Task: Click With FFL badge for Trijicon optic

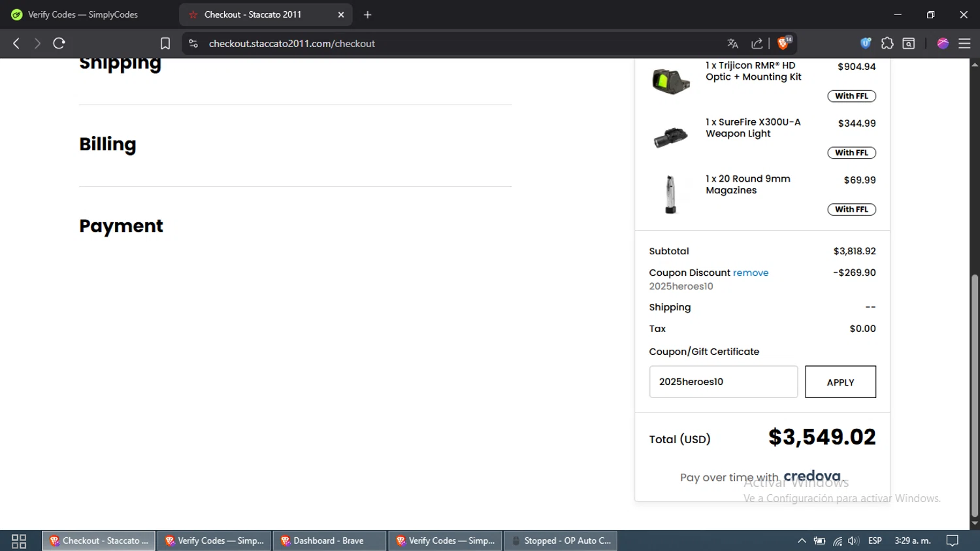Action: tap(851, 96)
